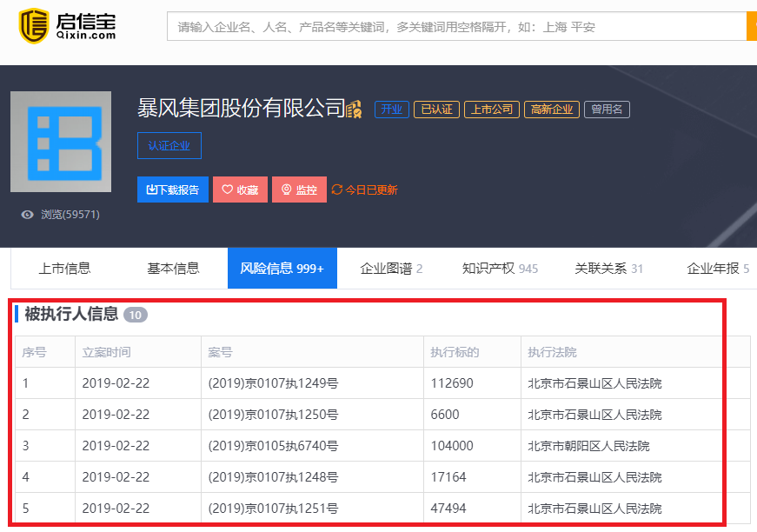This screenshot has width=757, height=532.
Task: Click the gold building seal beside company name
Action: coord(354,109)
